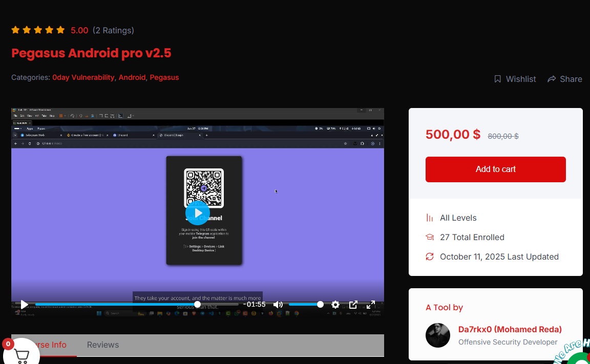Click the 5.00 rating score
This screenshot has width=590, height=364.
pos(79,30)
